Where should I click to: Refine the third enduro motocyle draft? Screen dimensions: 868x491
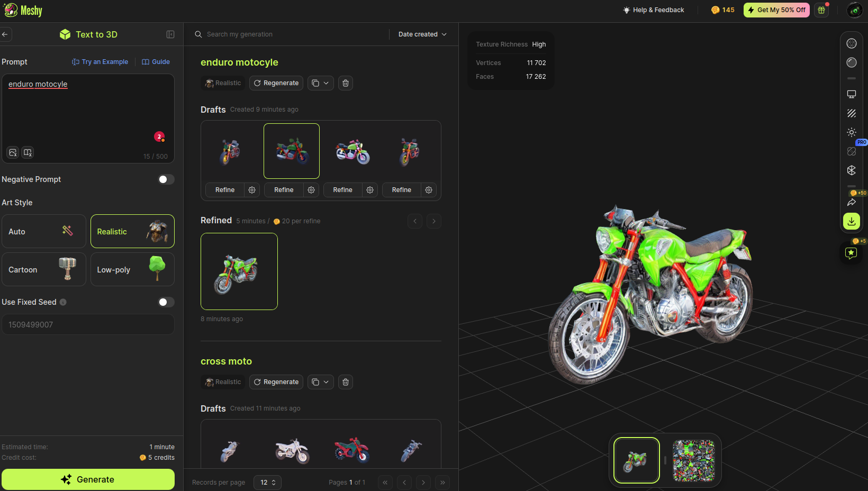coord(343,190)
